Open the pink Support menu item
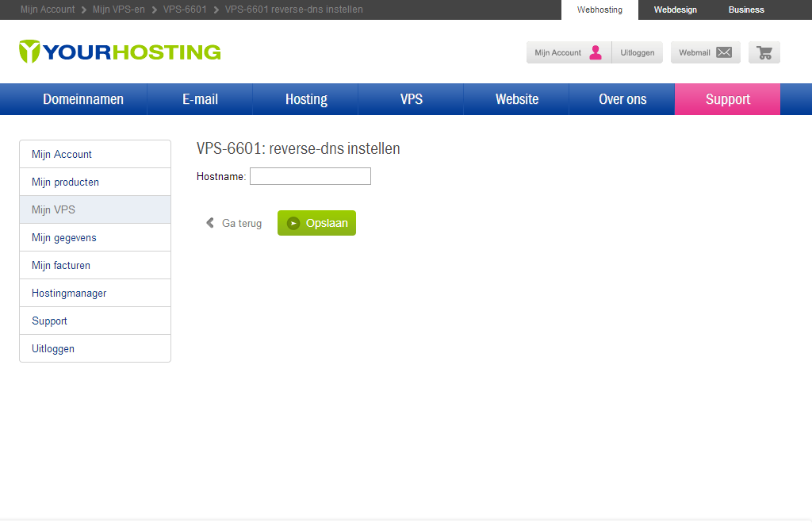The width and height of the screenshot is (812, 530). coord(727,99)
